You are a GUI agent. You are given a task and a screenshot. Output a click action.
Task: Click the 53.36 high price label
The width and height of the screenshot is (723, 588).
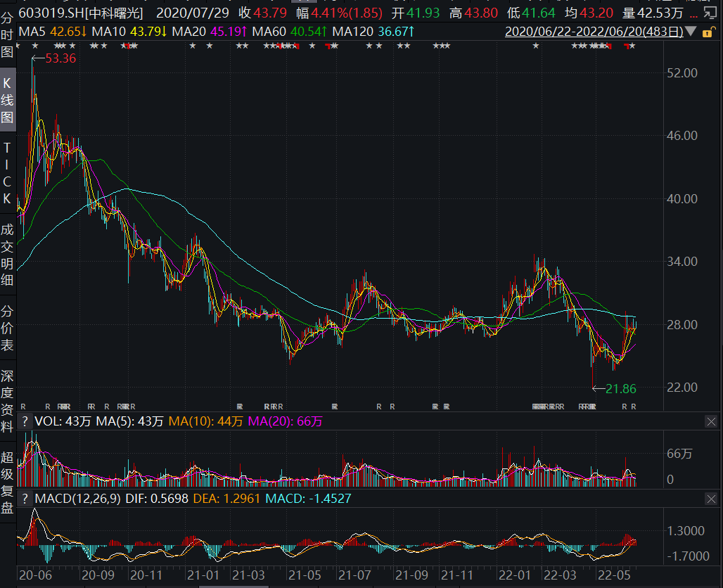coord(60,58)
